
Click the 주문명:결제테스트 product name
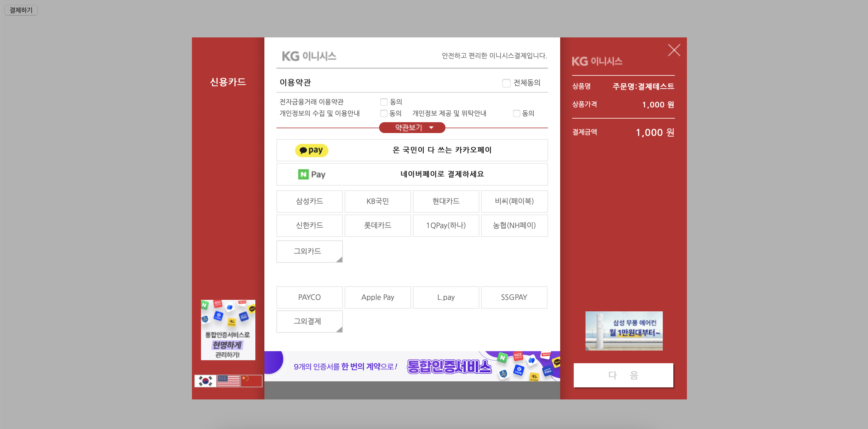[x=643, y=87]
